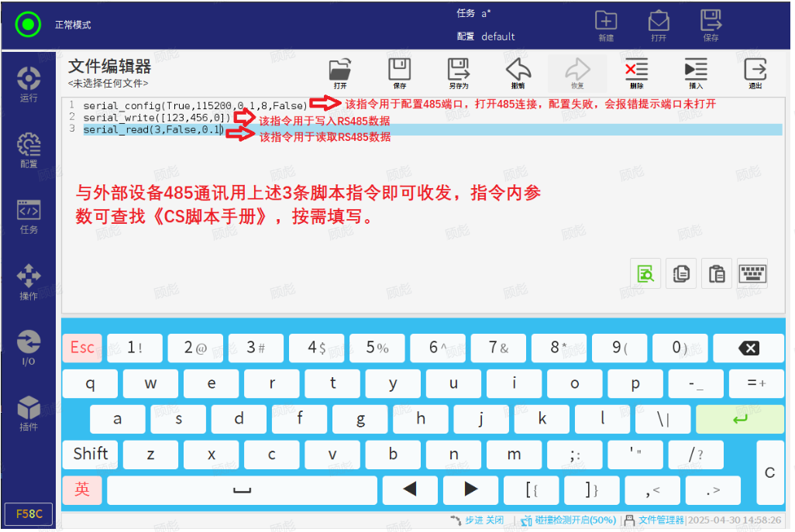795x532 pixels.
Task: Insert a line with 插入 icon
Action: click(696, 73)
